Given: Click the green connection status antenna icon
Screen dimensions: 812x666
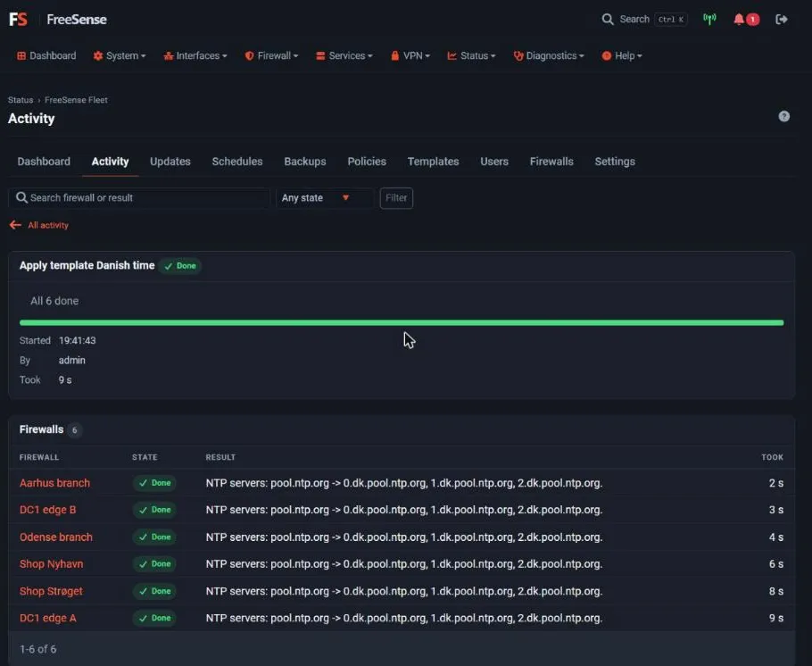Looking at the screenshot, I should (709, 19).
